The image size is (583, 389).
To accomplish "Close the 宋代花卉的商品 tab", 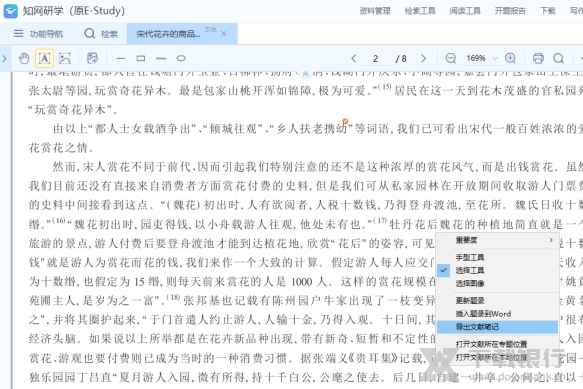I will point(223,34).
